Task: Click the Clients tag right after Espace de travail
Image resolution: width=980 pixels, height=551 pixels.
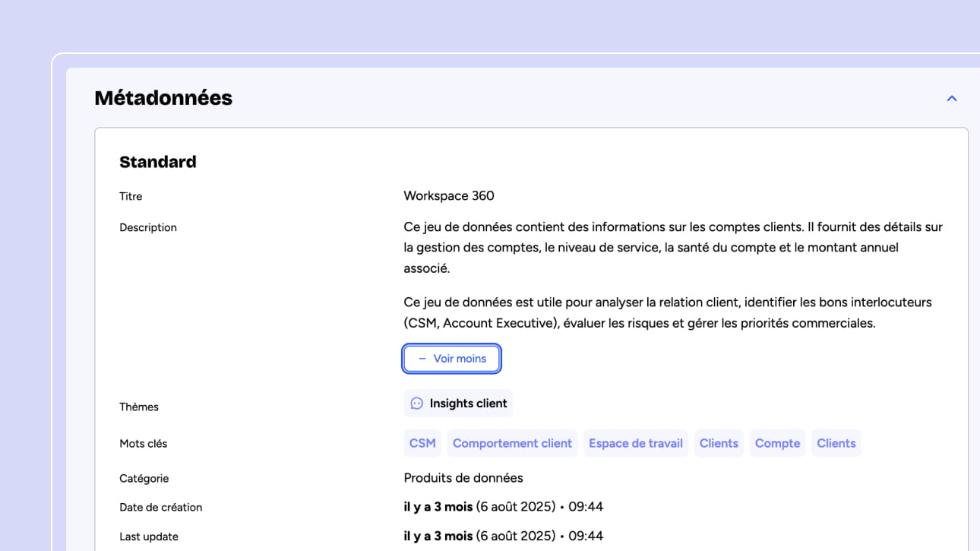Action: pos(719,443)
